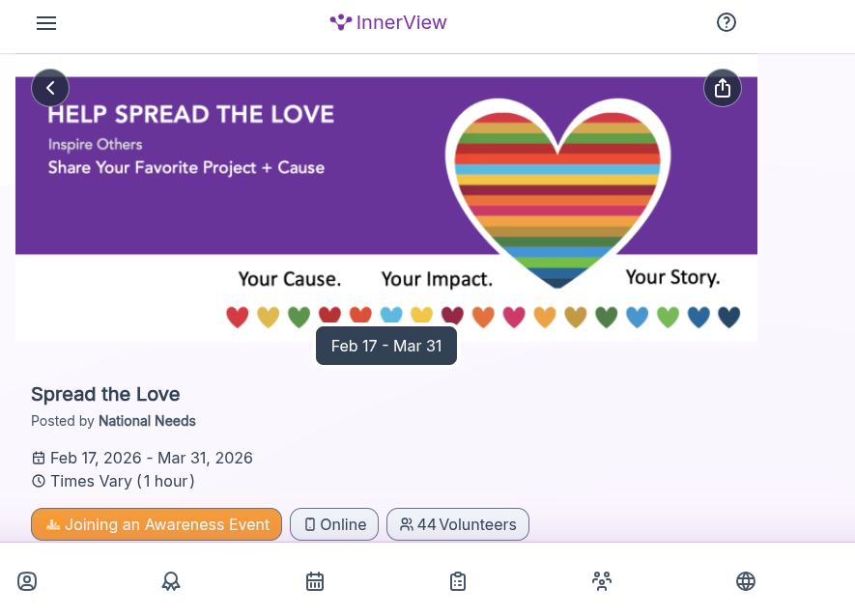
Task: Click the Spread the Love event title
Action: tap(105, 394)
